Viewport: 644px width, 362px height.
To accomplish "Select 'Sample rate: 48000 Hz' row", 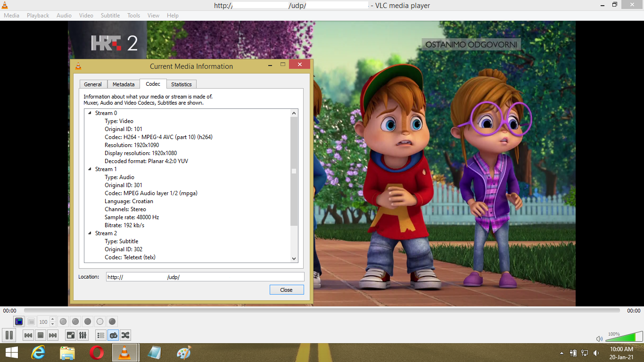I will click(x=132, y=217).
